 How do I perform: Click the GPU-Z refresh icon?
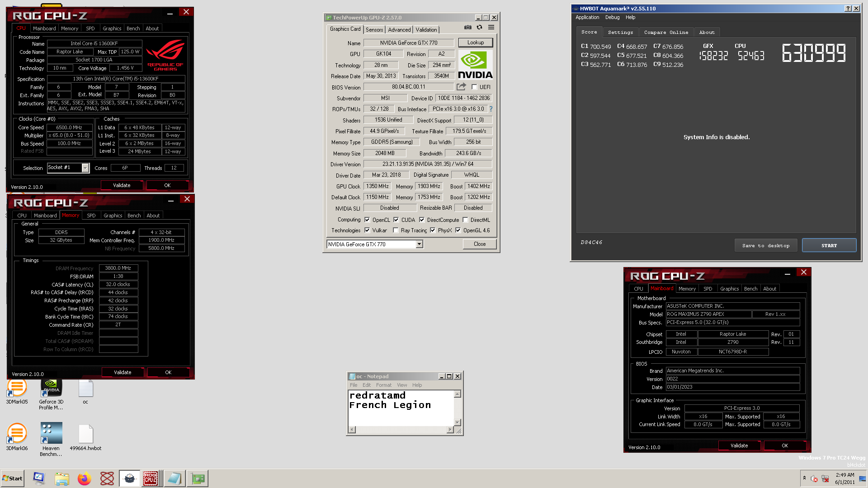pos(480,28)
